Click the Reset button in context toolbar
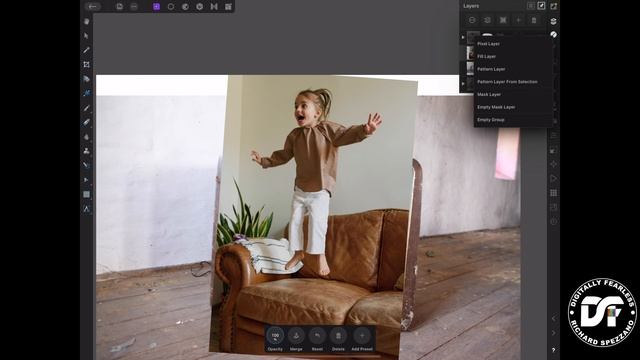This screenshot has width=640, height=360. tap(317, 338)
